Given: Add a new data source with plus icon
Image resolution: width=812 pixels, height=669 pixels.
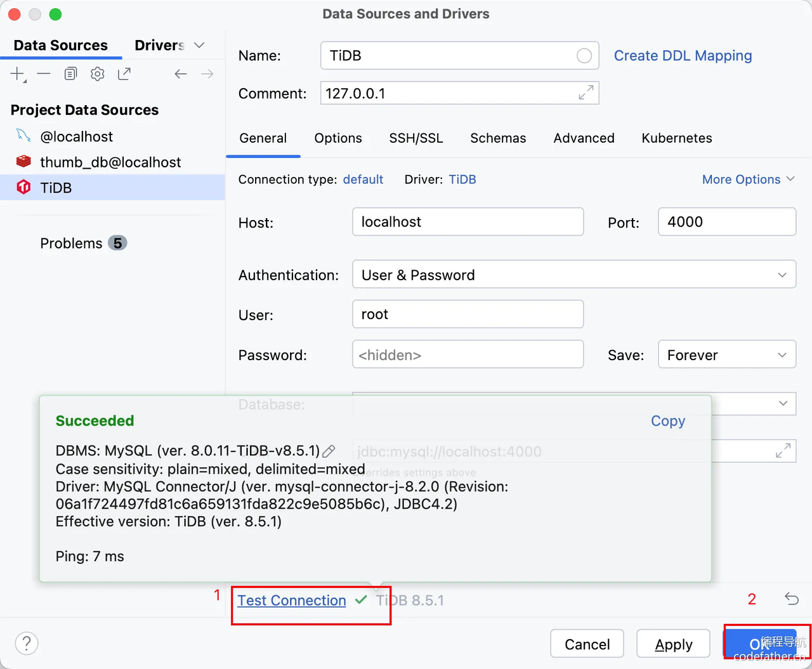Looking at the screenshot, I should 17,74.
